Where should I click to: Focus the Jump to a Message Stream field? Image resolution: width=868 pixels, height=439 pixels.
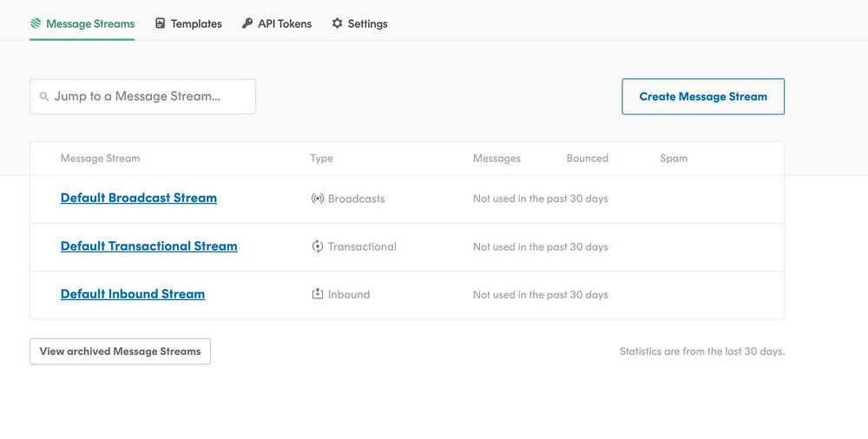(149, 96)
